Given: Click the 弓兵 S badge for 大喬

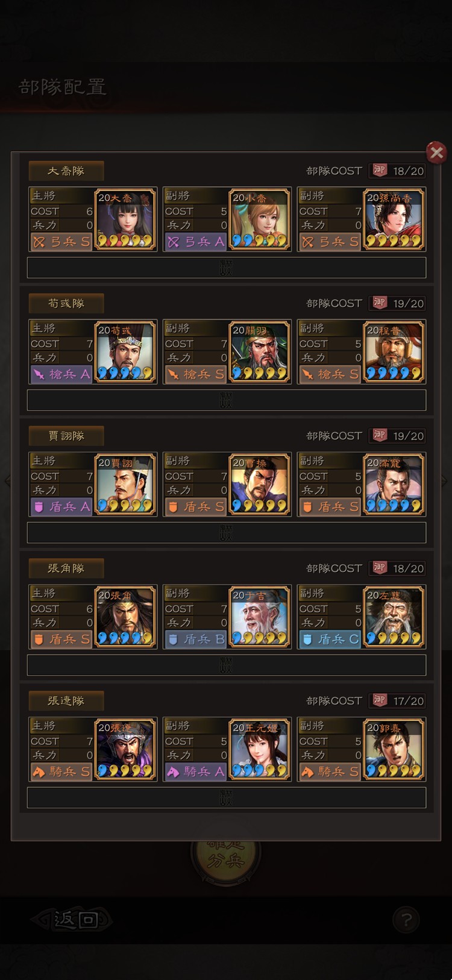Looking at the screenshot, I should [61, 242].
